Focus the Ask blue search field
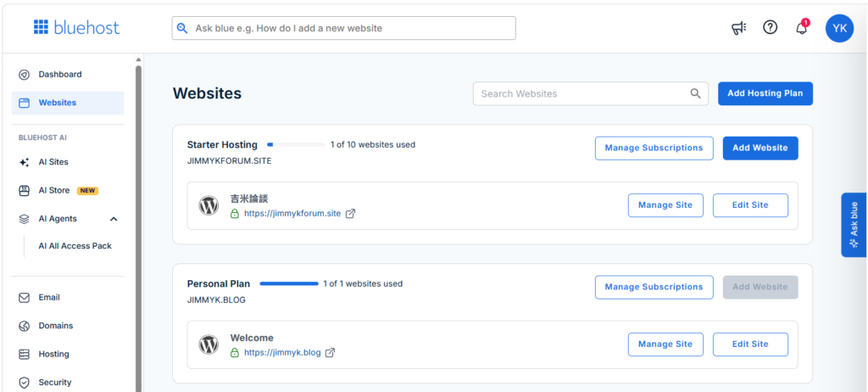 click(x=344, y=28)
